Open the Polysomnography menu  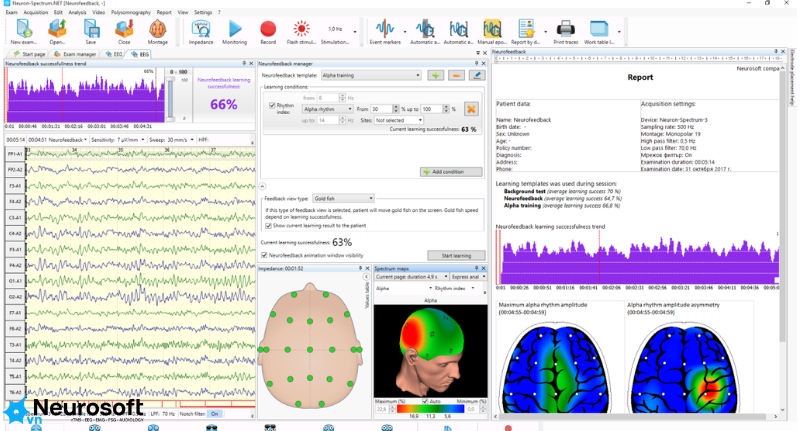131,12
